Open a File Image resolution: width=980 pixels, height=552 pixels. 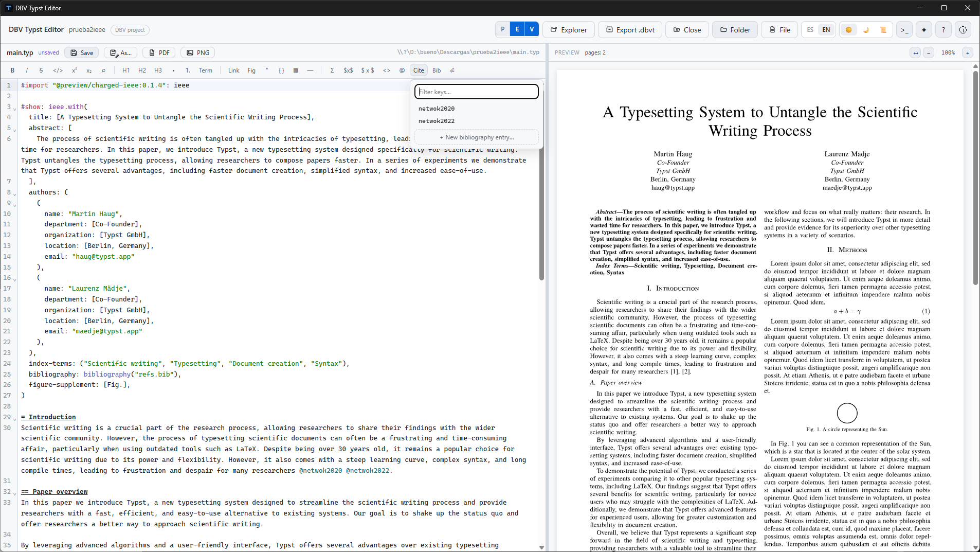[x=780, y=30]
